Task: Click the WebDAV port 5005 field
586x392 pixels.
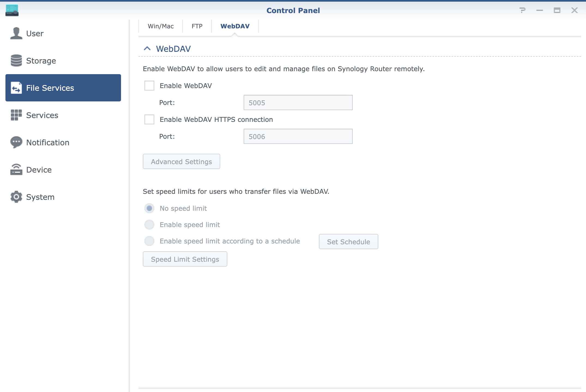Action: click(x=298, y=102)
